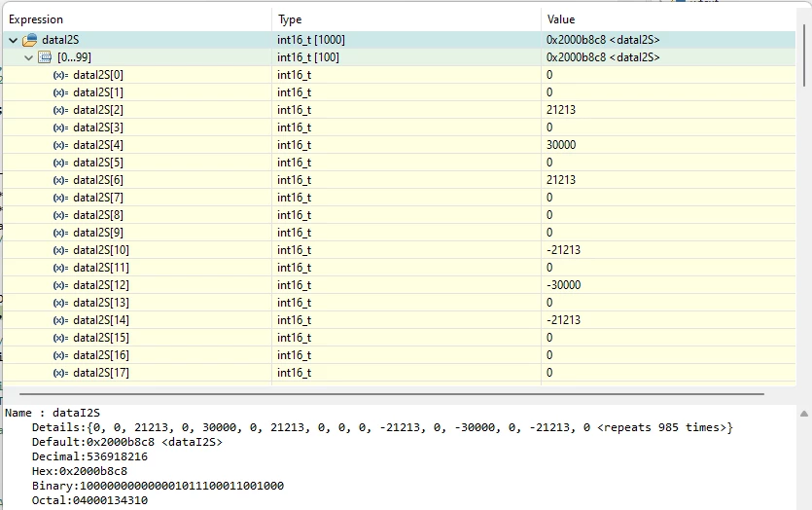
Task: Click the root 0x2000b8c8 <dataI2S> value cell
Action: click(603, 40)
